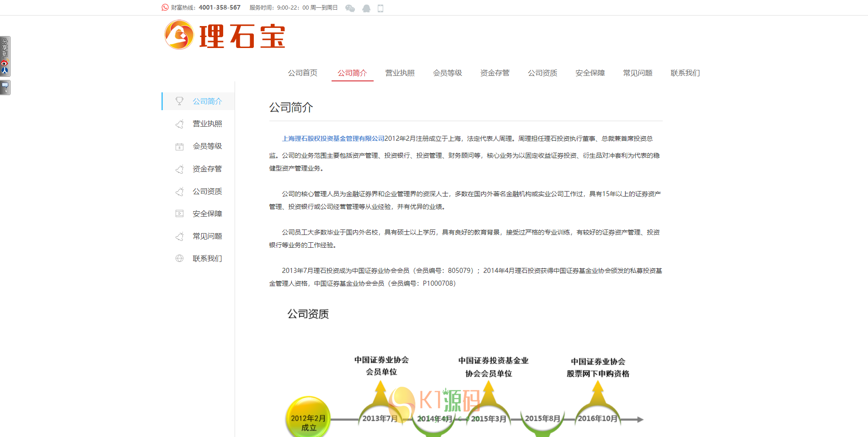The height and width of the screenshot is (437, 868).
Task: Share to Renren from the side widget
Action: click(5, 70)
